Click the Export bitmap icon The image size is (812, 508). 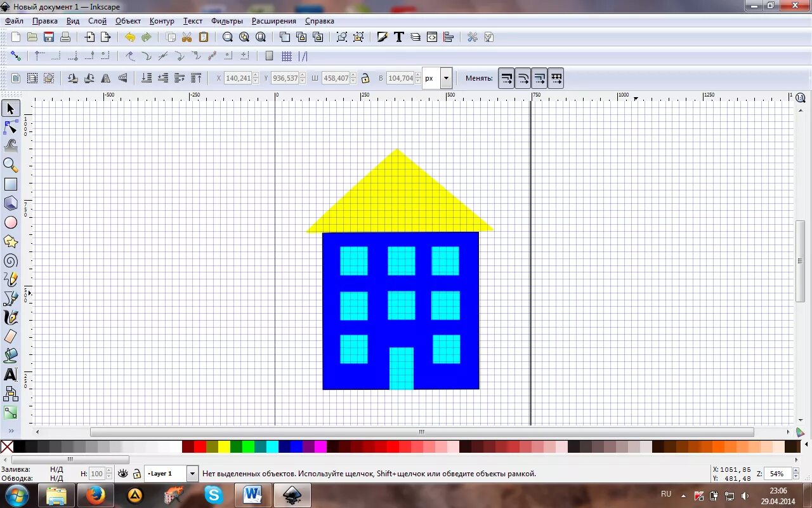click(106, 37)
